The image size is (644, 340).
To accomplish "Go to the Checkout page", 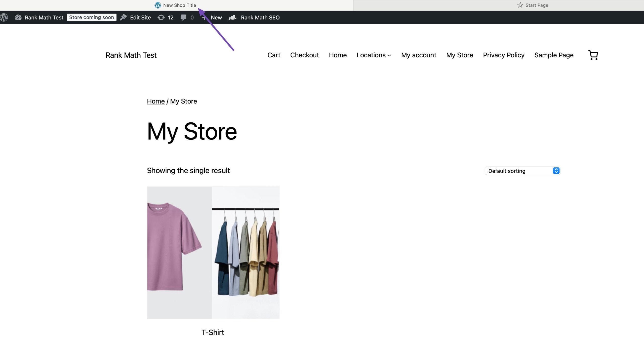I will 304,55.
